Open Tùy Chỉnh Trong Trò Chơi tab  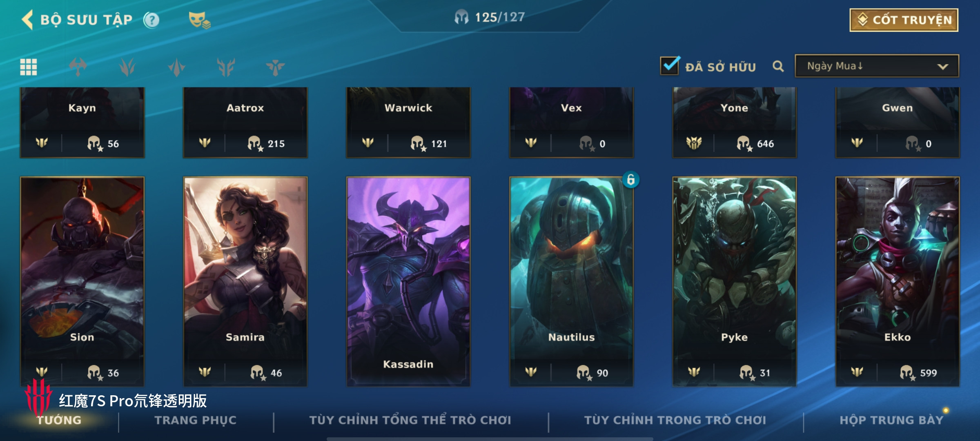(675, 420)
